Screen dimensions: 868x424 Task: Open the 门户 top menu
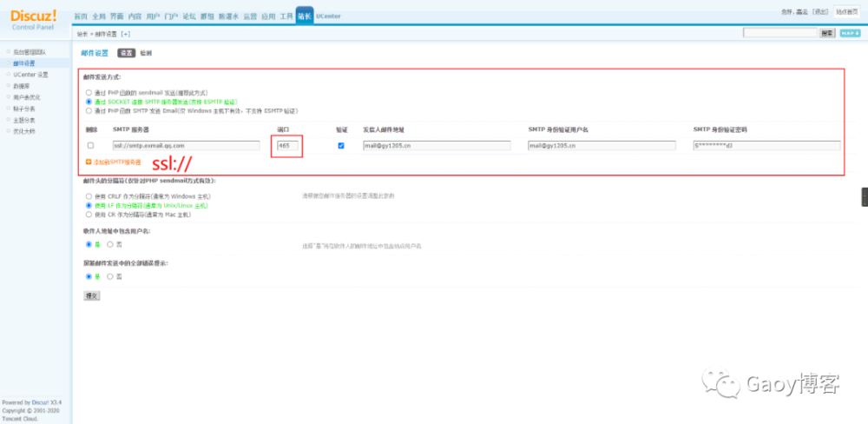pyautogui.click(x=172, y=17)
